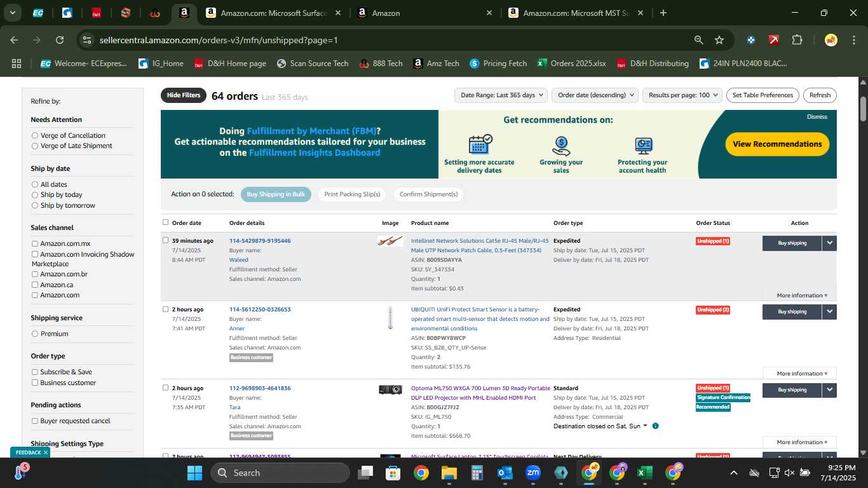Open the Chrome profile avatar
This screenshot has width=868, height=488.
pyautogui.click(x=831, y=40)
